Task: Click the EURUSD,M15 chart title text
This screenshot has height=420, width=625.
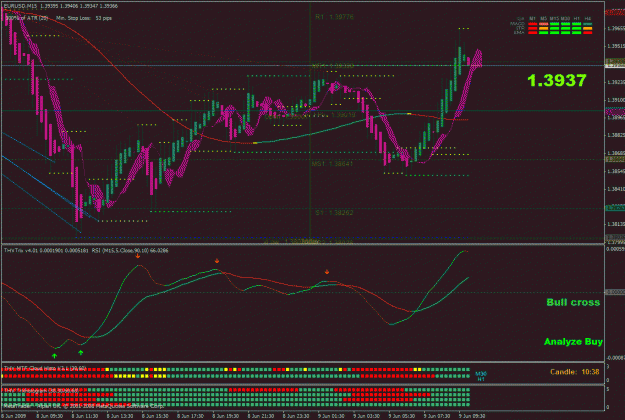Action: coord(20,6)
